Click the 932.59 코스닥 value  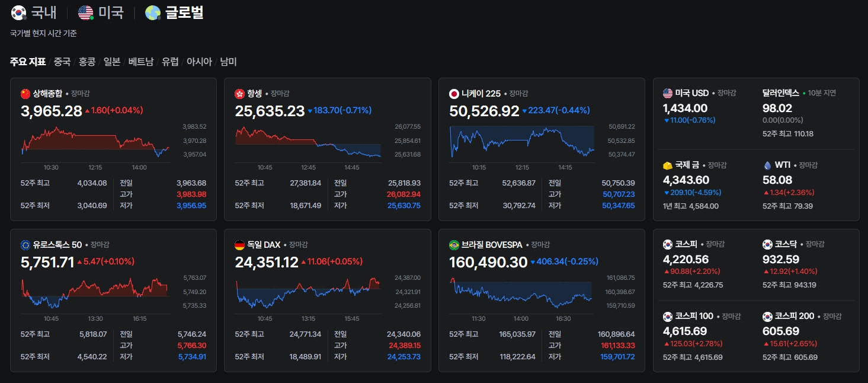click(x=781, y=259)
